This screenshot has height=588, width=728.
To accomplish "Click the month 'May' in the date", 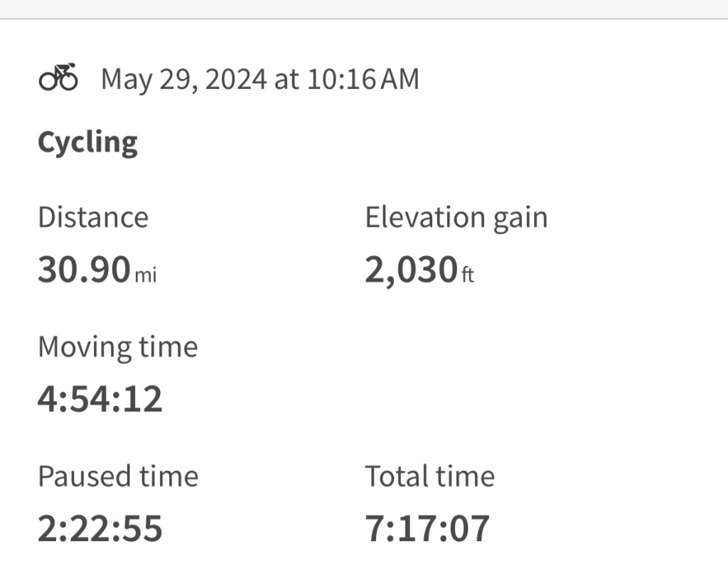I will tap(127, 79).
